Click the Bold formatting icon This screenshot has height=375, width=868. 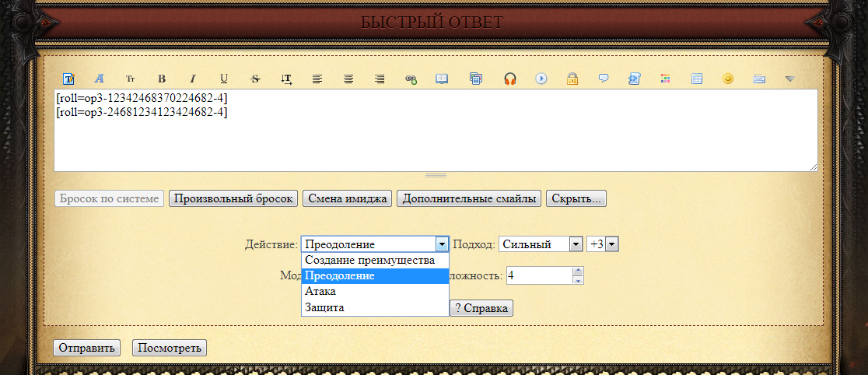[162, 79]
